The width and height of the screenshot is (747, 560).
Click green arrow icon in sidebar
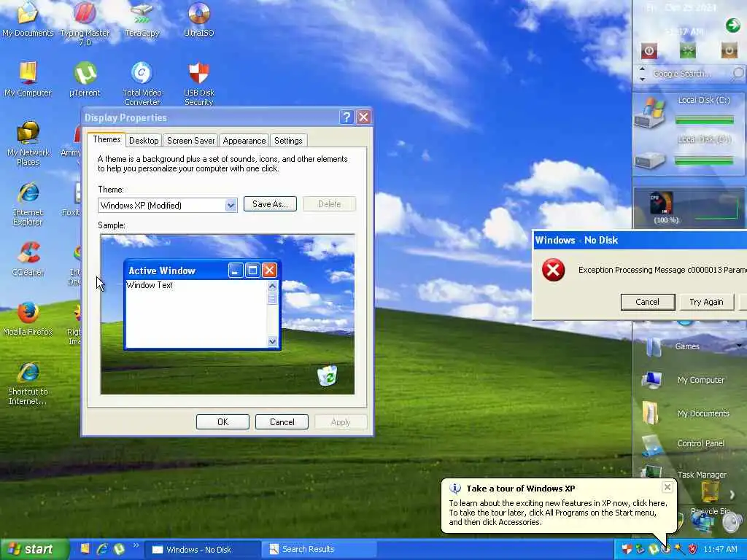[x=732, y=26]
